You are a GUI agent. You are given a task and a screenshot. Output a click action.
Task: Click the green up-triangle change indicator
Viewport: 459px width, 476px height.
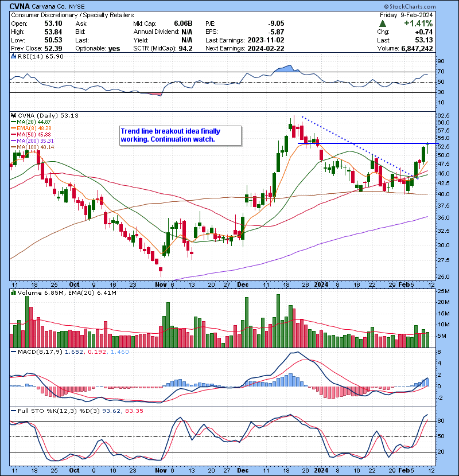[383, 24]
